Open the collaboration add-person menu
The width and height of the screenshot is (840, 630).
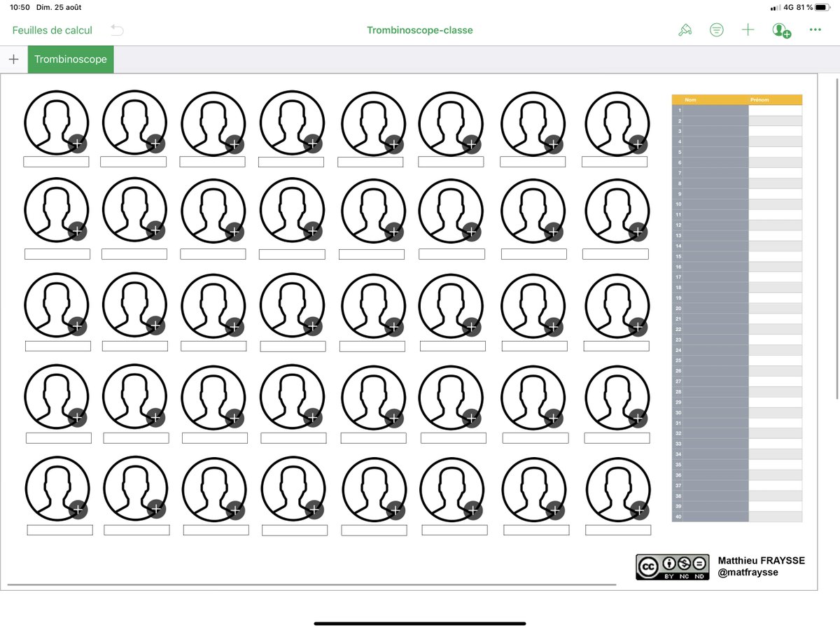[782, 29]
